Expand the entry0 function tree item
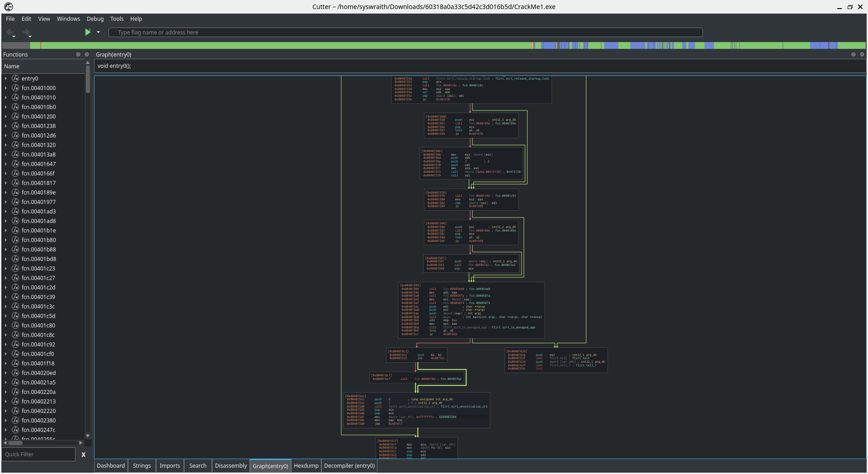 [x=6, y=79]
